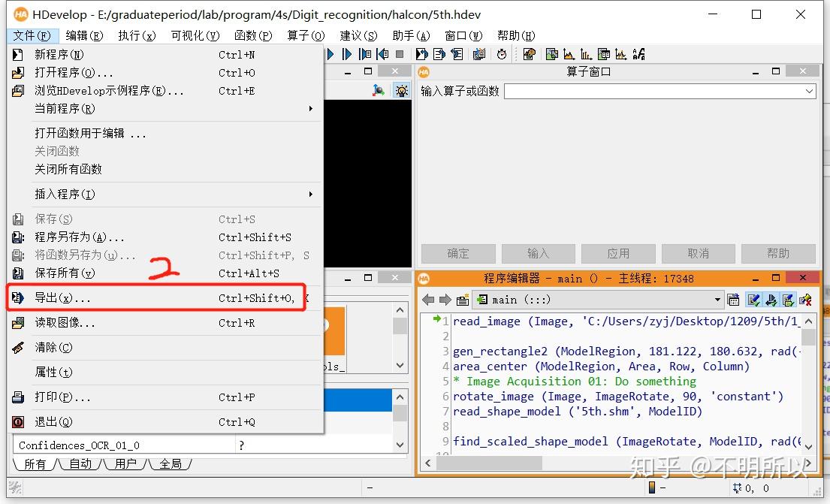Click the 帮助 button in operator window
The width and height of the screenshot is (830, 504).
[778, 254]
